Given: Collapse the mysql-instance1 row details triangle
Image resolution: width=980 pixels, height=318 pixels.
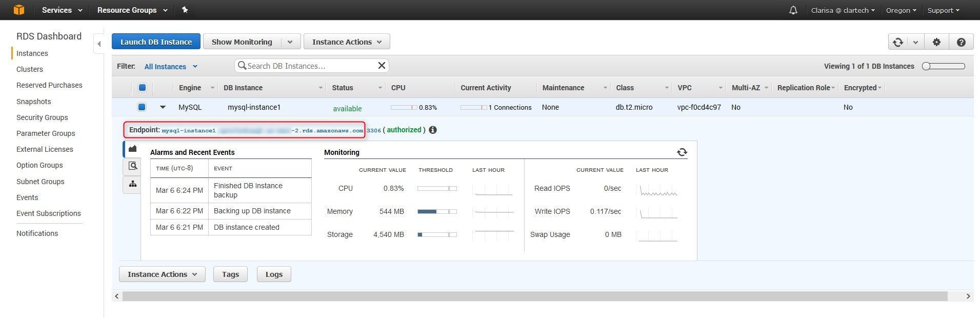Looking at the screenshot, I should [163, 107].
